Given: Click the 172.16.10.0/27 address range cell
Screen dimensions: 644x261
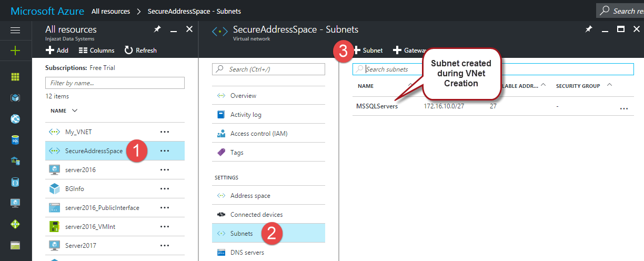Looking at the screenshot, I should pos(445,106).
